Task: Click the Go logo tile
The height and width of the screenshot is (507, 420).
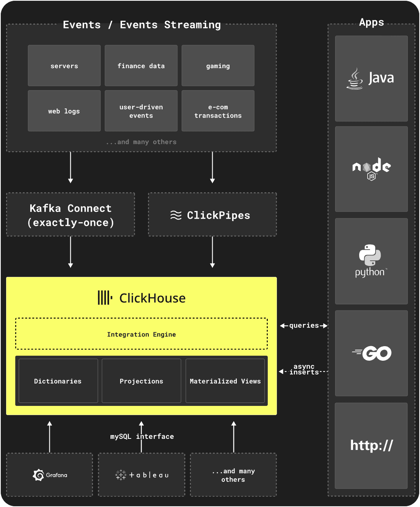Action: (371, 353)
